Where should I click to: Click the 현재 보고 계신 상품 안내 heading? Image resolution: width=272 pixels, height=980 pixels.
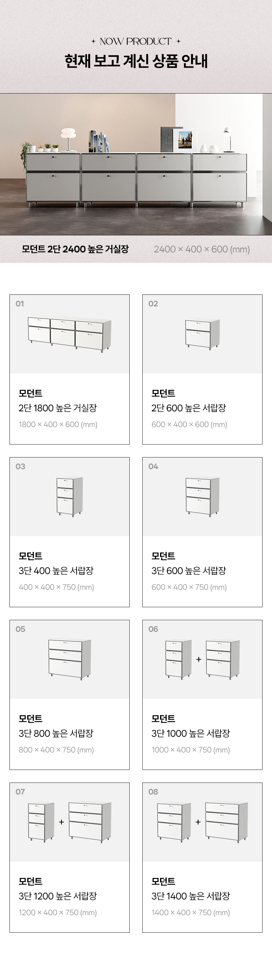pos(136,61)
